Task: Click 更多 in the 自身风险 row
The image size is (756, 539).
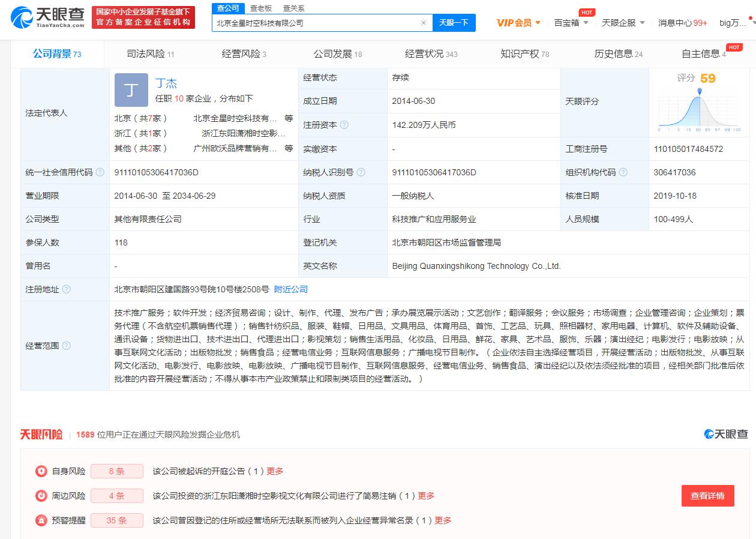Action: point(275,471)
